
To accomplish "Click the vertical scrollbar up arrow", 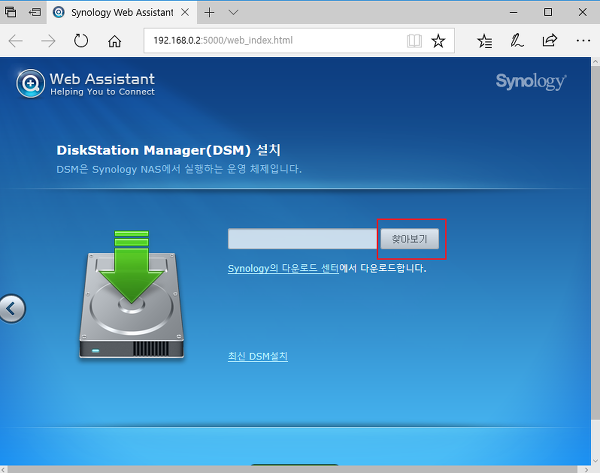I will [x=595, y=62].
